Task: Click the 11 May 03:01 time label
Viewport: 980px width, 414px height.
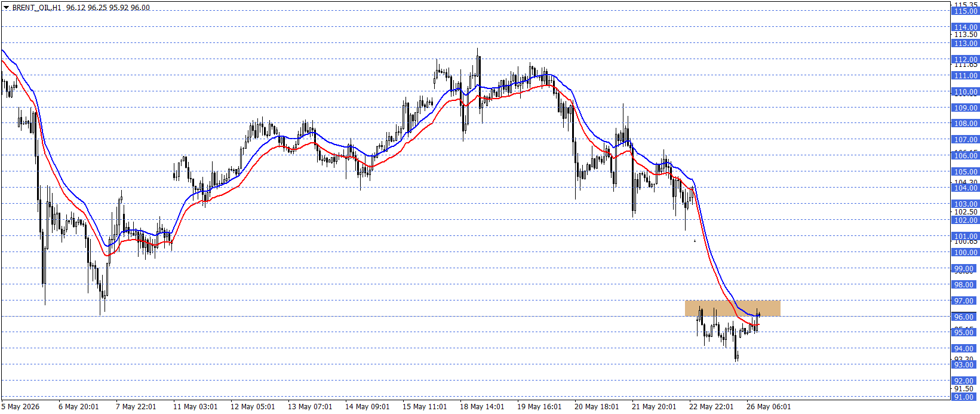Action: [x=195, y=406]
